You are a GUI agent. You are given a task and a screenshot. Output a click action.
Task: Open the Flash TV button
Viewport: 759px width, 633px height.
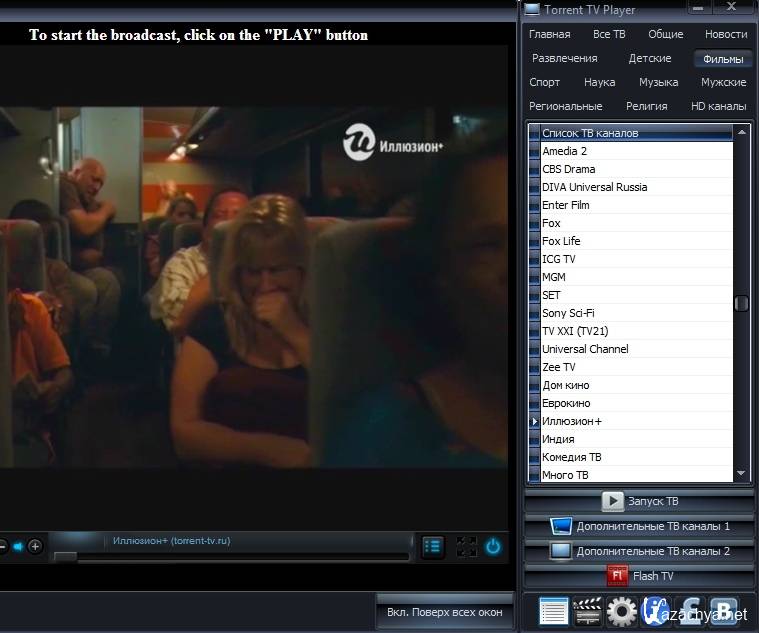click(x=639, y=576)
